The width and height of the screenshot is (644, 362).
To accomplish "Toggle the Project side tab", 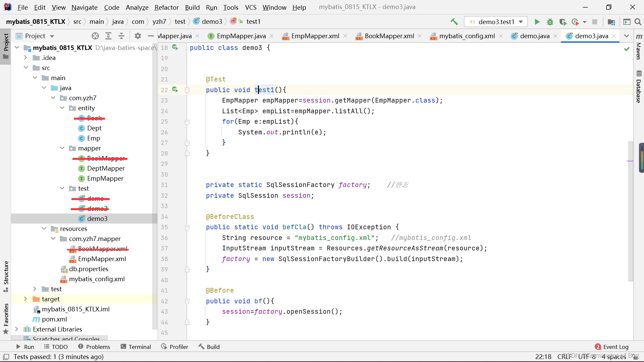I will coord(6,46).
